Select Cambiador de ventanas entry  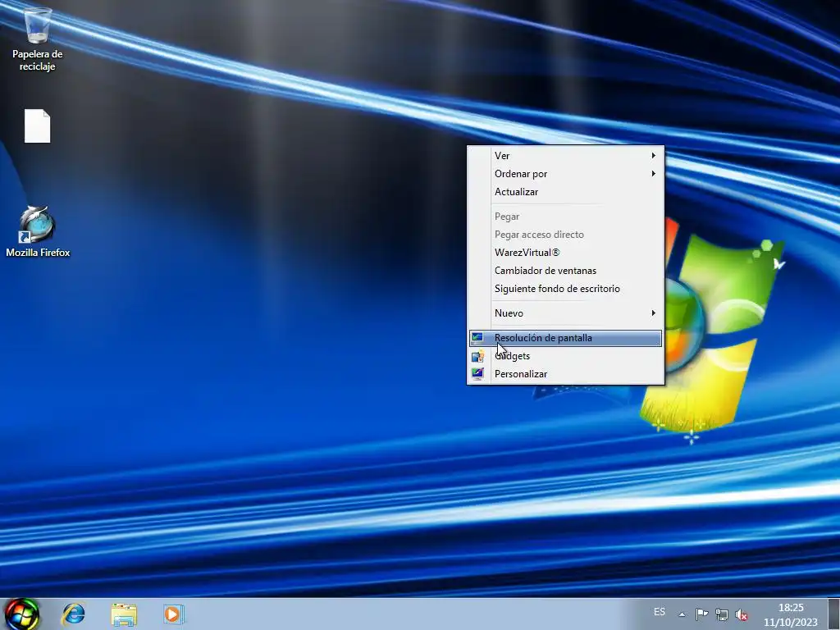tap(566, 271)
